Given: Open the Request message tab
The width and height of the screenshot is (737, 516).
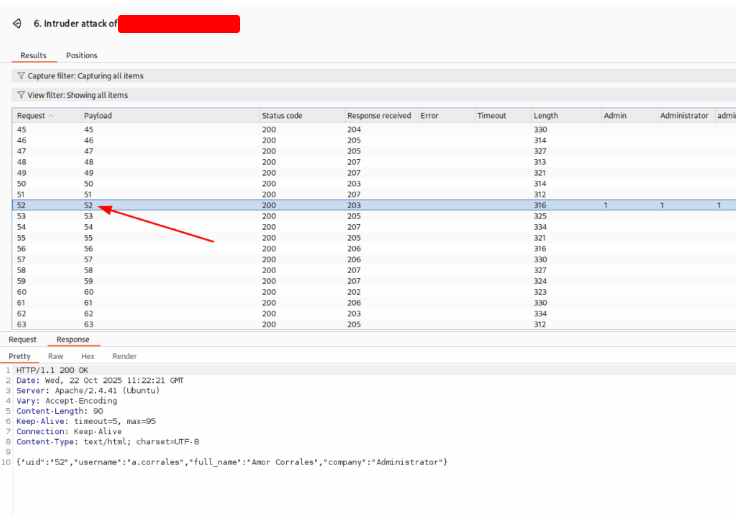Looking at the screenshot, I should [x=23, y=340].
